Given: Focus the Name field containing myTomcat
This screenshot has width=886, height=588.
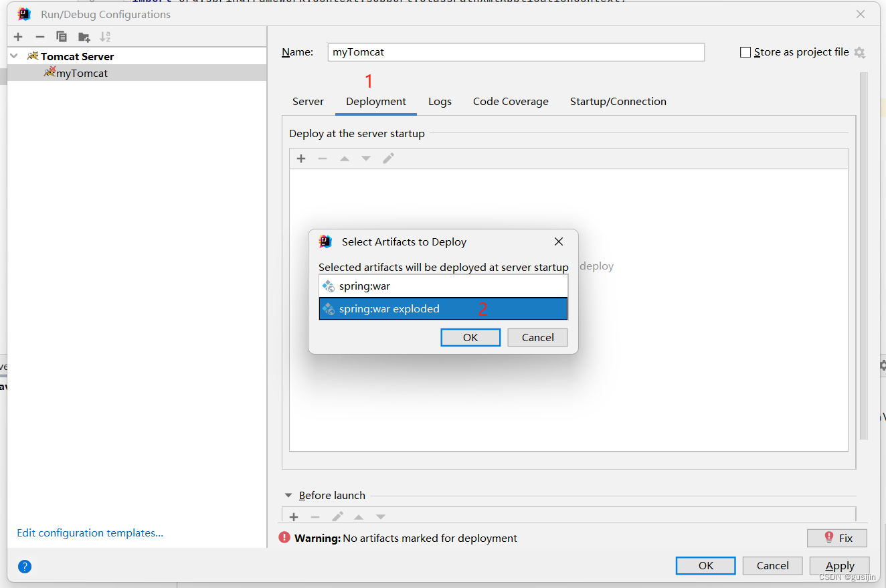Looking at the screenshot, I should pos(516,52).
